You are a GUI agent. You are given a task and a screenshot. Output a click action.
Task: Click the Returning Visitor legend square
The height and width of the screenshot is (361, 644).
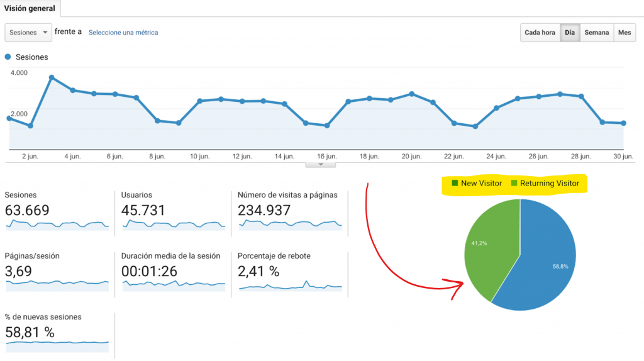pos(514,183)
